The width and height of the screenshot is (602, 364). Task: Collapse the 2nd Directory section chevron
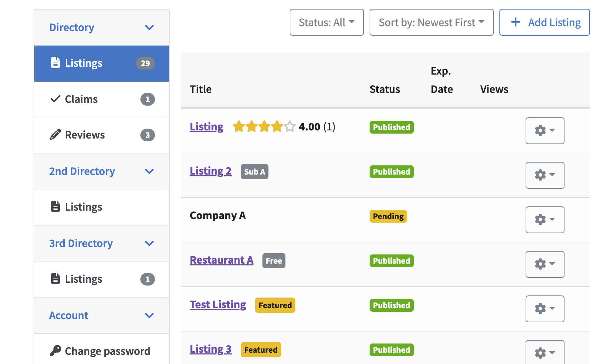149,171
